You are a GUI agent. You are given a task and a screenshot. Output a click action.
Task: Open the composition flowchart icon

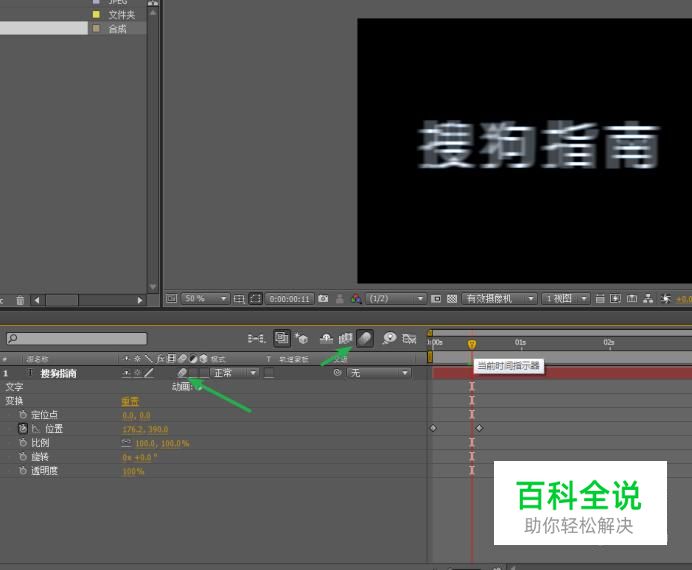click(x=648, y=299)
